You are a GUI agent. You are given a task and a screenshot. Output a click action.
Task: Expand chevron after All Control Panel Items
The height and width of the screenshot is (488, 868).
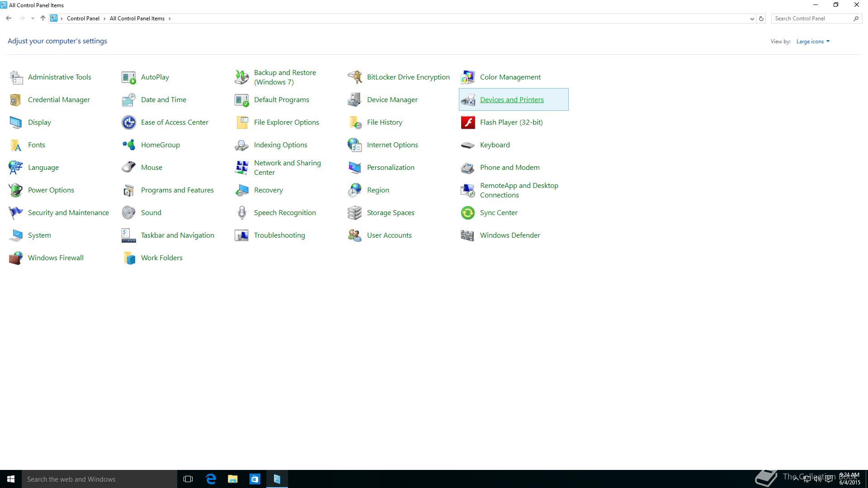pyautogui.click(x=170, y=19)
